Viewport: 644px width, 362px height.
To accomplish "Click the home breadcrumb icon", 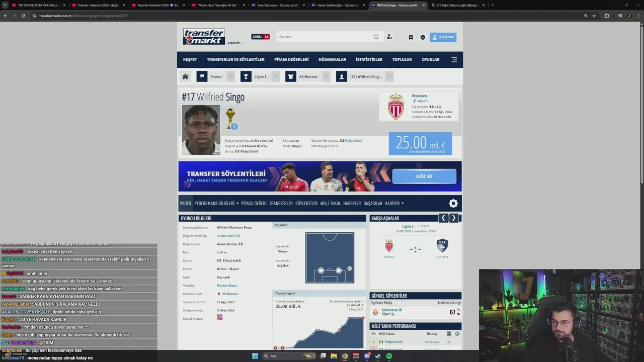I will 185,76.
